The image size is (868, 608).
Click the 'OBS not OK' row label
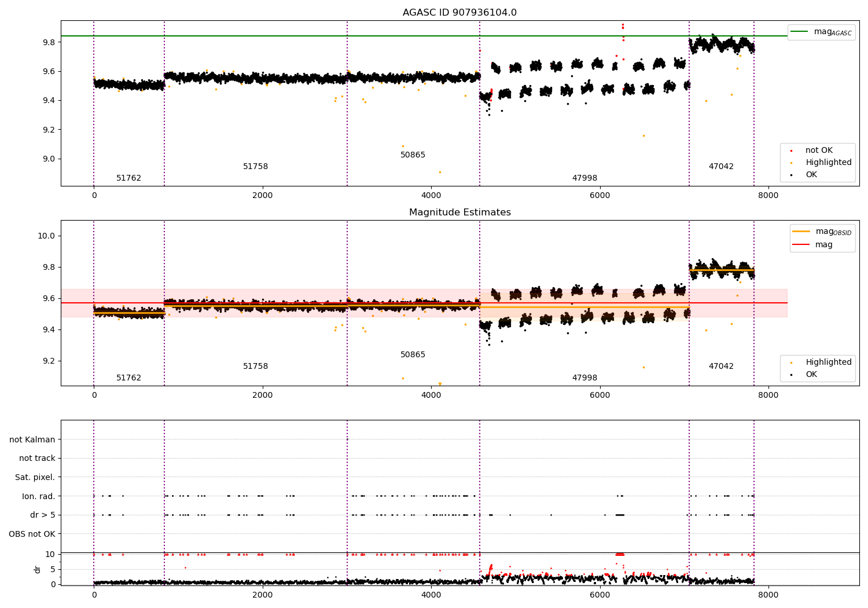(x=32, y=534)
